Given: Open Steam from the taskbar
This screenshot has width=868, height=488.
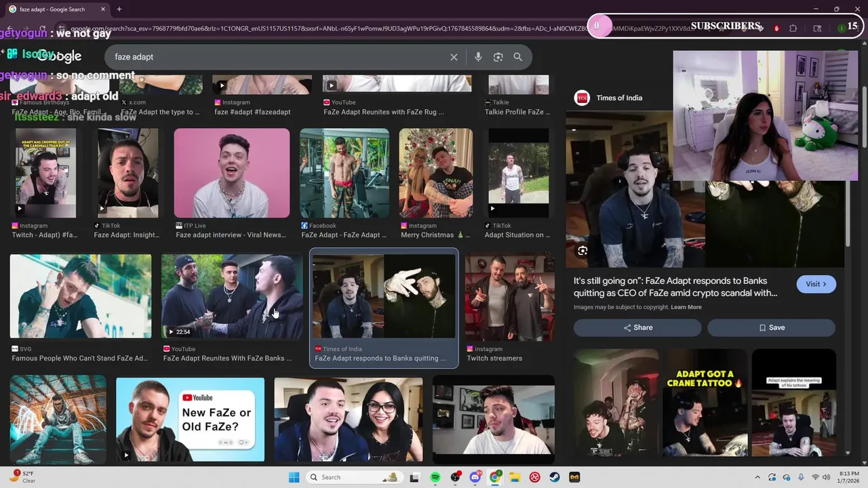Looking at the screenshot, I should pyautogui.click(x=555, y=477).
